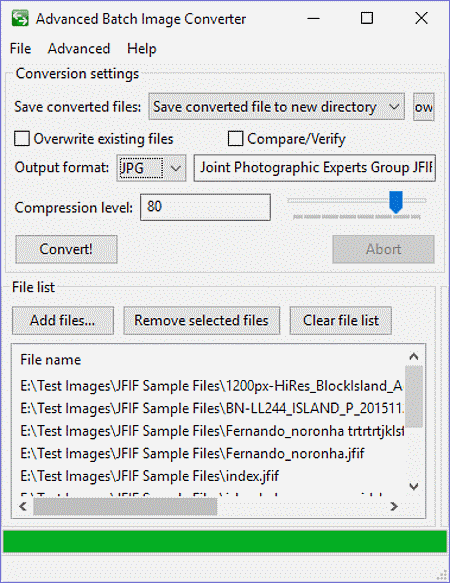This screenshot has height=583, width=450.
Task: Click the compression level slider handle
Action: (x=396, y=202)
